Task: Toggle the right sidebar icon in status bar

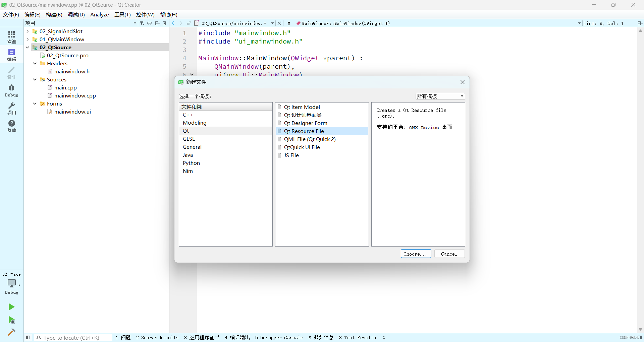Action: [x=640, y=337]
